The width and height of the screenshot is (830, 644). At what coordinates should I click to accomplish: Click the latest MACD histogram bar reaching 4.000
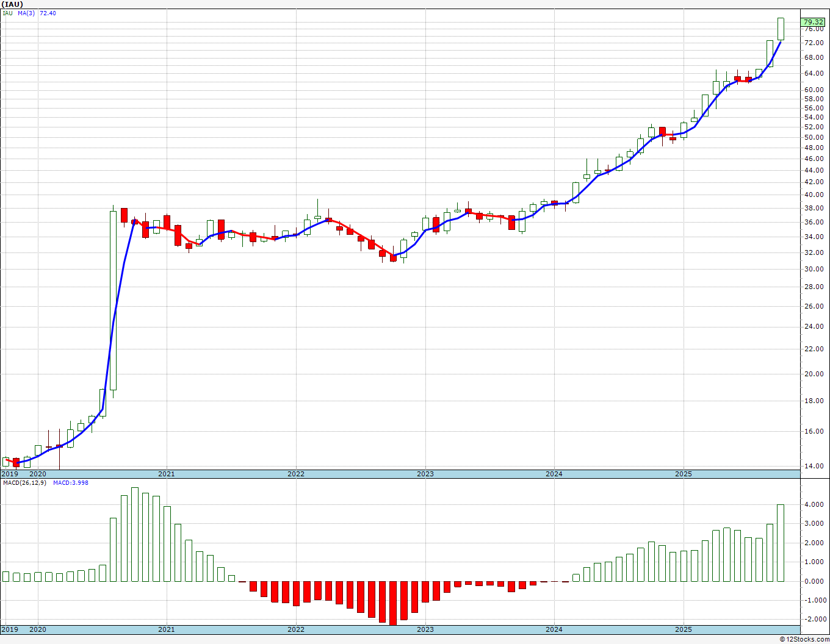(x=781, y=543)
